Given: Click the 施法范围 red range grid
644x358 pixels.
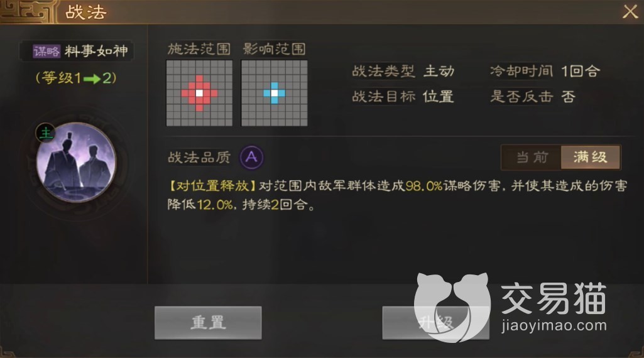Looking at the screenshot, I should pos(199,93).
